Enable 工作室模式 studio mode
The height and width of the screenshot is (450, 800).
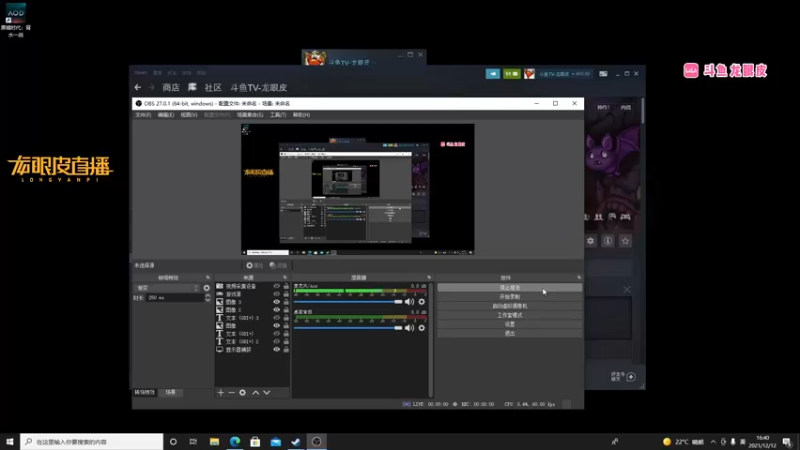coord(510,315)
